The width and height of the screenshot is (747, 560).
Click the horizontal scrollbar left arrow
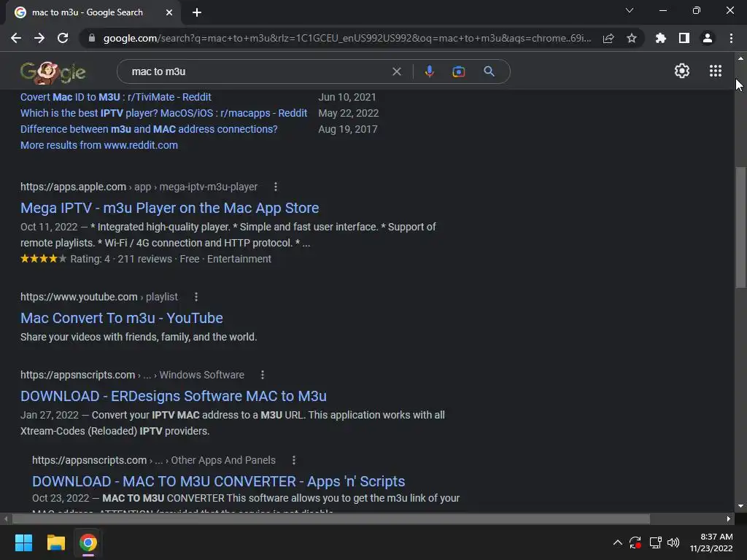tap(6, 518)
